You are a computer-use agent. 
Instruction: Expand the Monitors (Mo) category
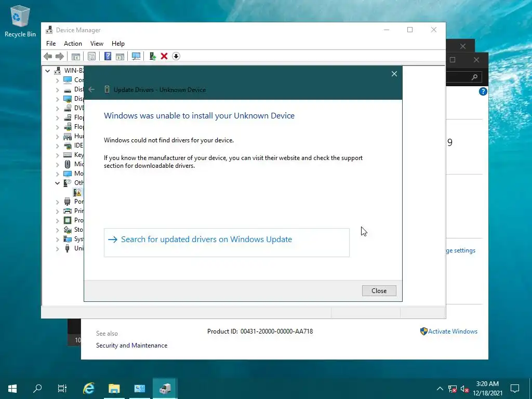point(57,174)
